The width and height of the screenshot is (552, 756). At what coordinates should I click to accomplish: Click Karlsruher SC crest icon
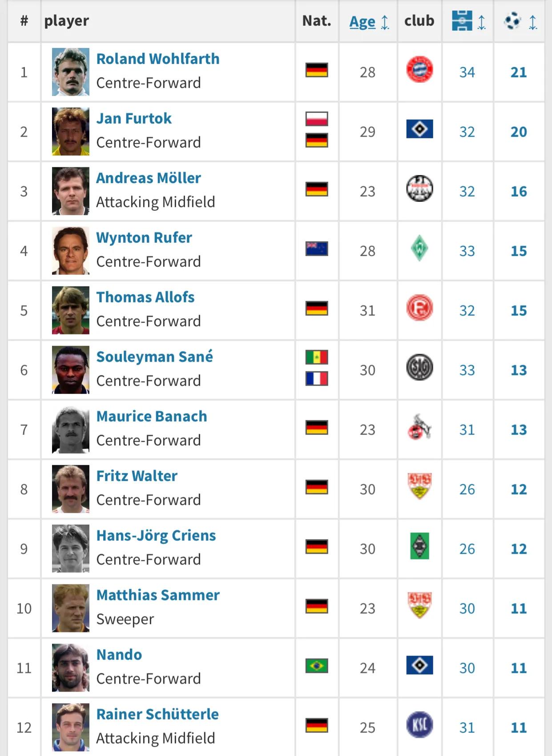pyautogui.click(x=419, y=725)
